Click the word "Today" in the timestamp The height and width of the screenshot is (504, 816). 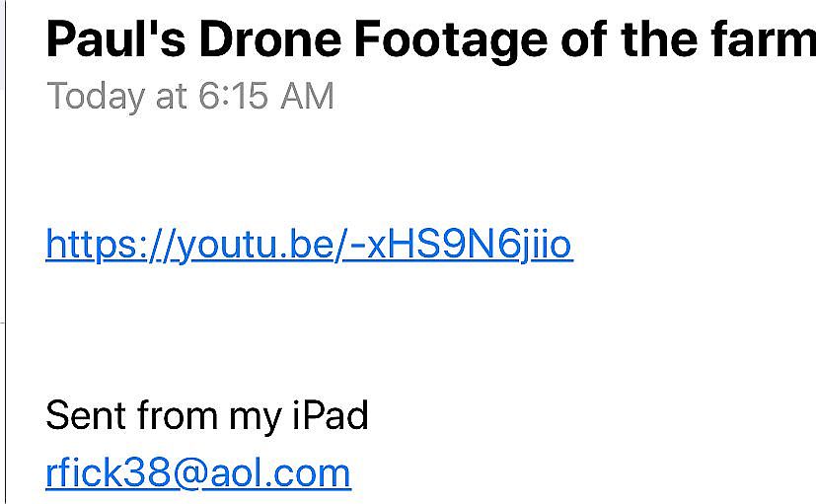click(x=94, y=97)
